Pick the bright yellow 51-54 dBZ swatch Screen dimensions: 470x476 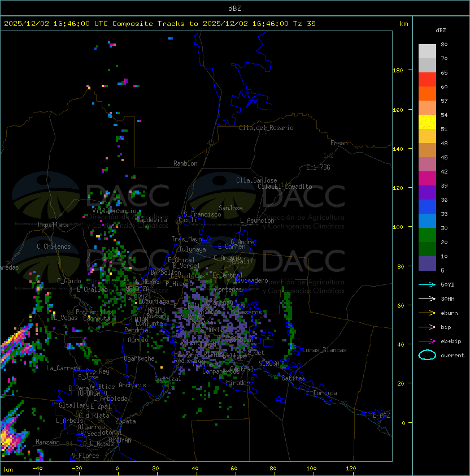pyautogui.click(x=427, y=122)
